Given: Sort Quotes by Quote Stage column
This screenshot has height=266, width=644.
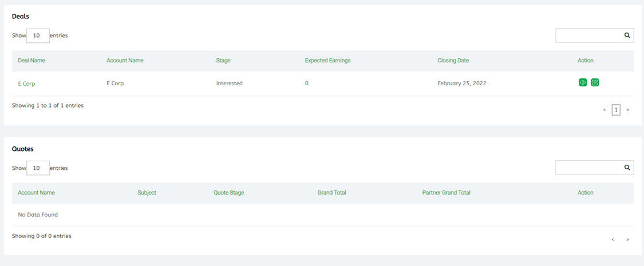Looking at the screenshot, I should click(x=228, y=193).
